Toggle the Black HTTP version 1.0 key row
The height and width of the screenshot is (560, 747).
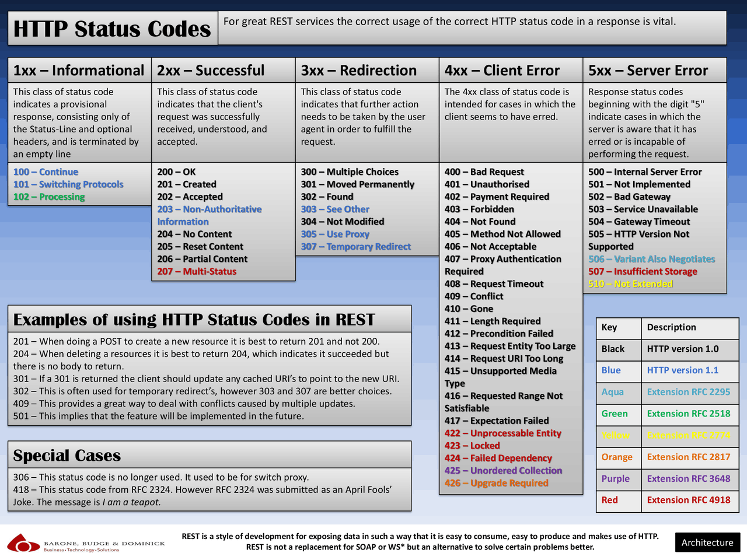(666, 349)
